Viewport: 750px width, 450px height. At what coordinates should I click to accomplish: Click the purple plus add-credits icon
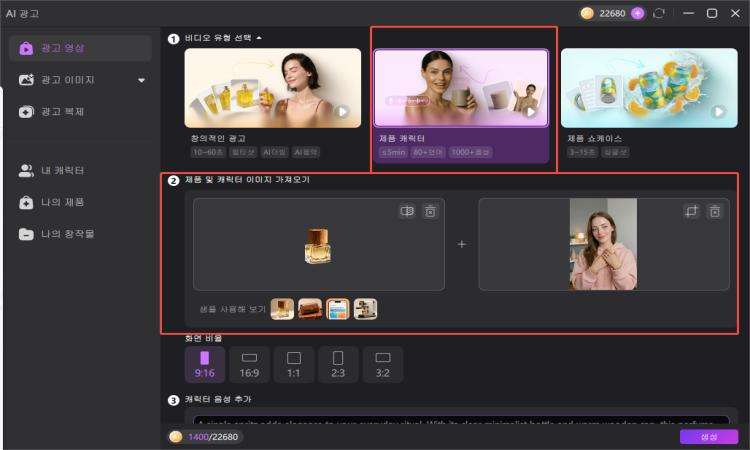click(x=638, y=13)
